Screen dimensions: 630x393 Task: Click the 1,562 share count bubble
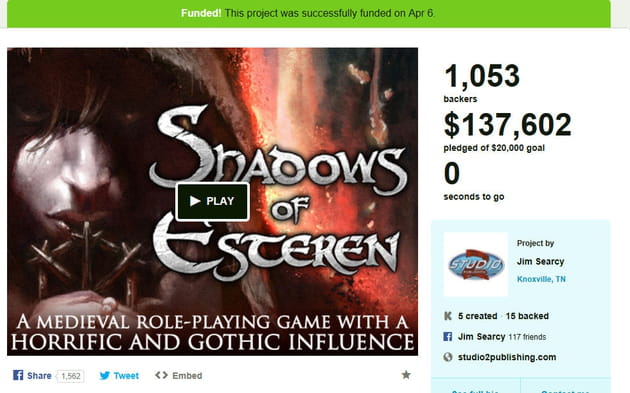(x=70, y=376)
